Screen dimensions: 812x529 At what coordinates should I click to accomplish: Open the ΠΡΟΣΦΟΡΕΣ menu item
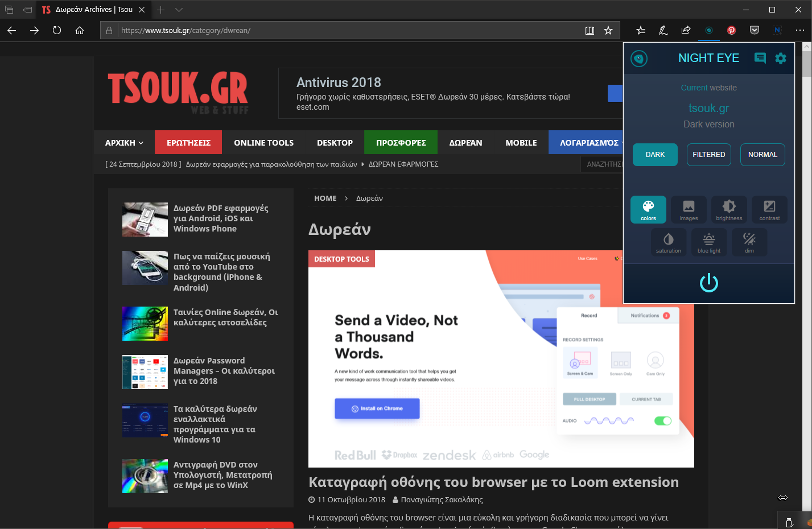coord(401,143)
